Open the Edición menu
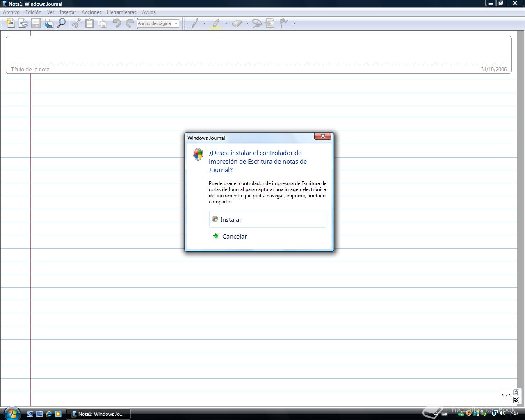Viewport: 525px width, 420px height. (33, 12)
